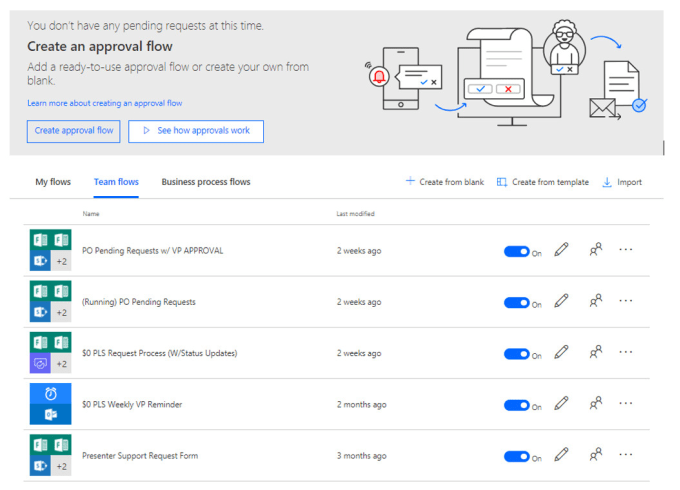Edit the (Running) PO Pending Requests flow

561,301
